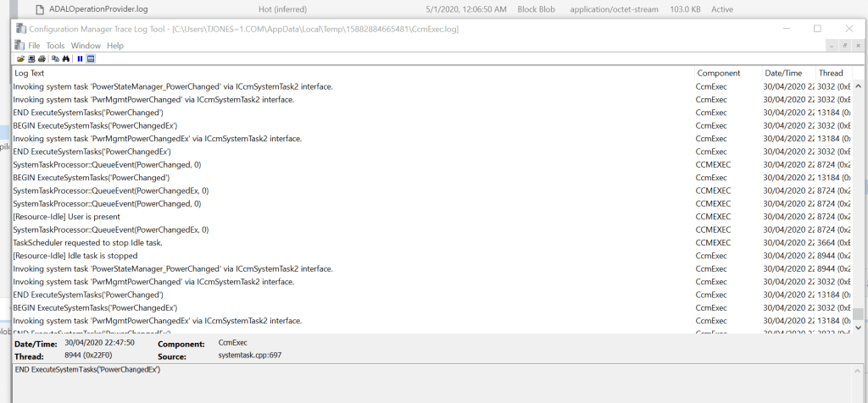
Task: Click the Find binoculars icon
Action: 66,58
